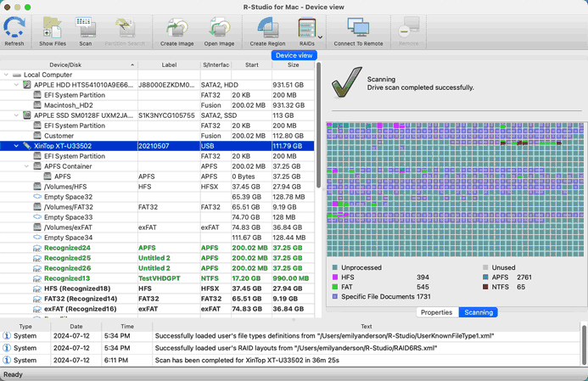Click the Recognized13 partition icon
The width and height of the screenshot is (588, 381).
tap(37, 278)
